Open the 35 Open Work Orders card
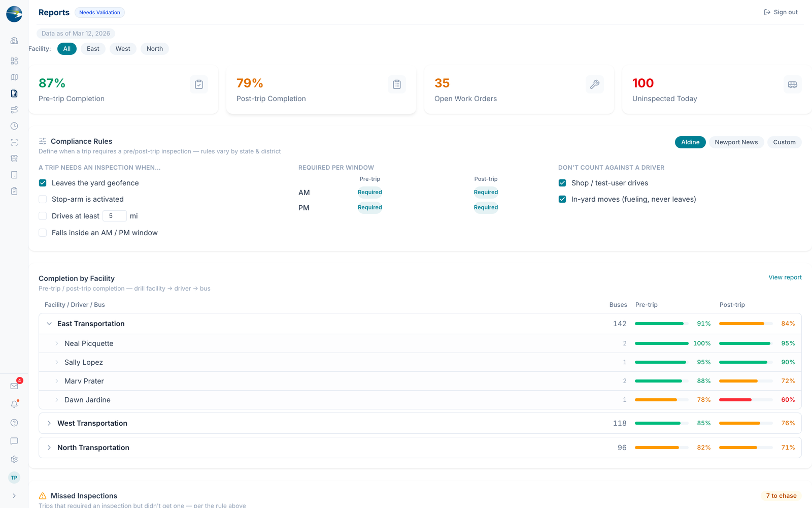 pyautogui.click(x=519, y=90)
